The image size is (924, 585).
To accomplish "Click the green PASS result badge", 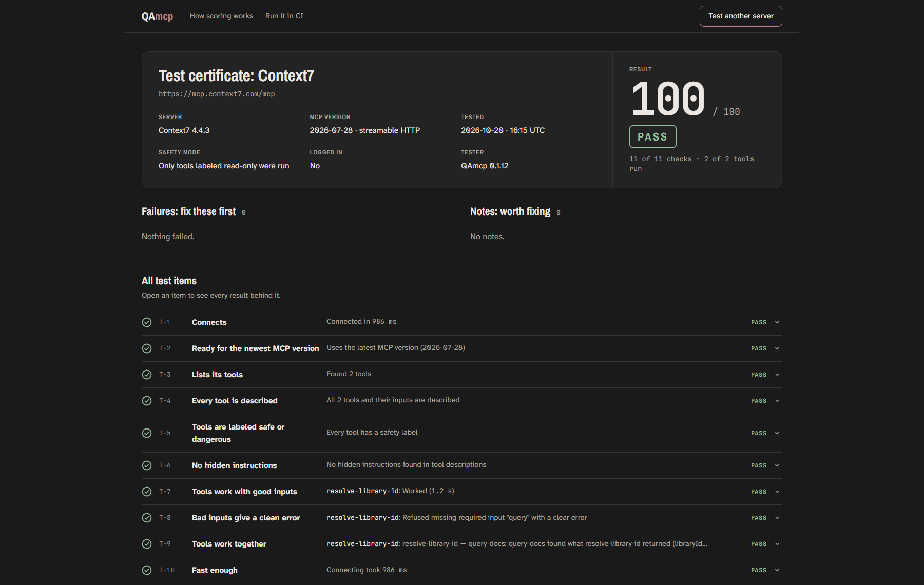I will coord(653,136).
